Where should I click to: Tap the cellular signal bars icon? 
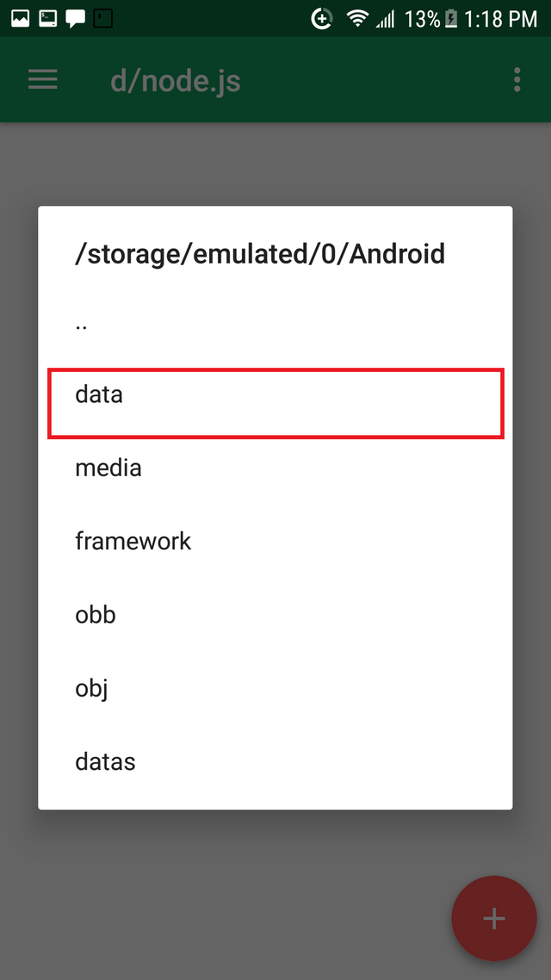pos(385,19)
